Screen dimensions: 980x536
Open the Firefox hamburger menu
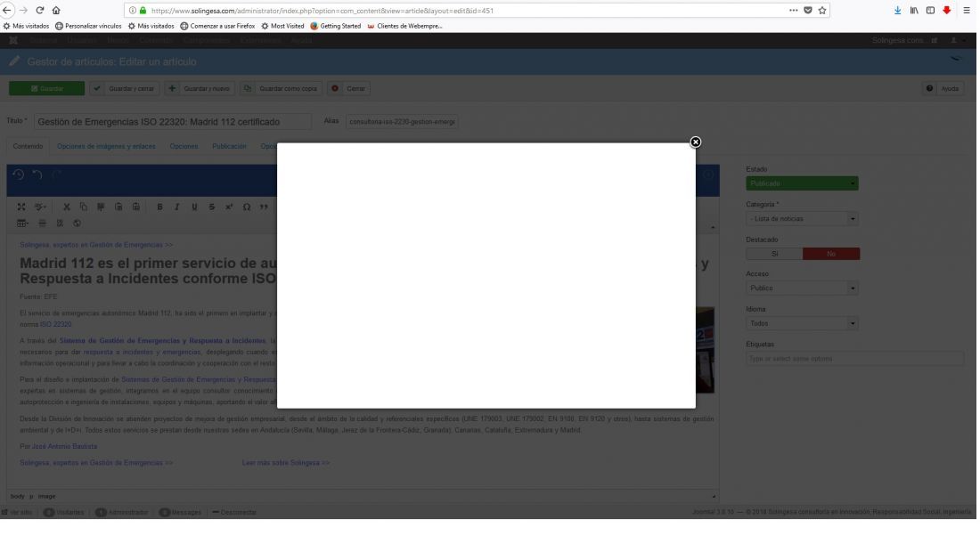pyautogui.click(x=967, y=10)
